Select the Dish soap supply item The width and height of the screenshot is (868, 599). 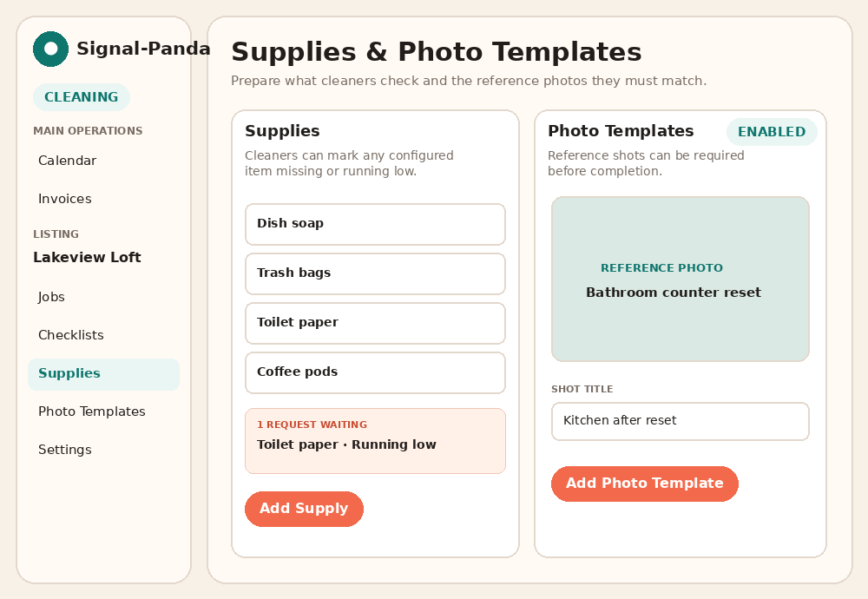pyautogui.click(x=375, y=224)
